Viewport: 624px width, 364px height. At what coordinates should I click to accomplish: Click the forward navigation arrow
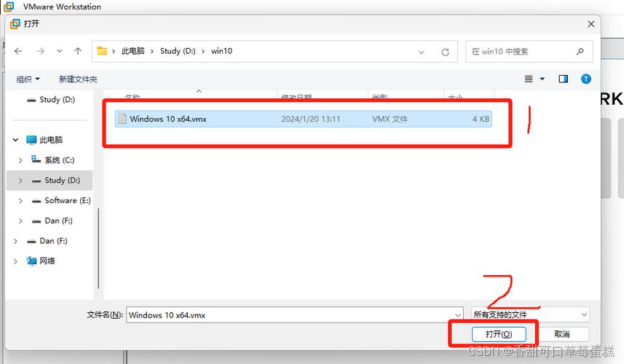(x=40, y=51)
